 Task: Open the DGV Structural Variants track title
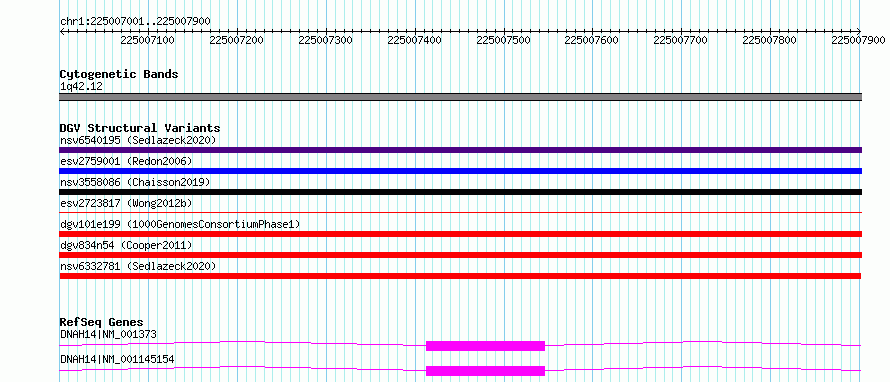(140, 128)
